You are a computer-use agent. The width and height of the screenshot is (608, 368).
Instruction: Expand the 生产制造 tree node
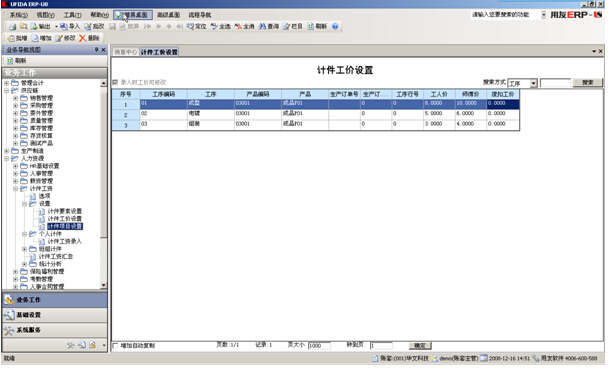click(x=7, y=151)
